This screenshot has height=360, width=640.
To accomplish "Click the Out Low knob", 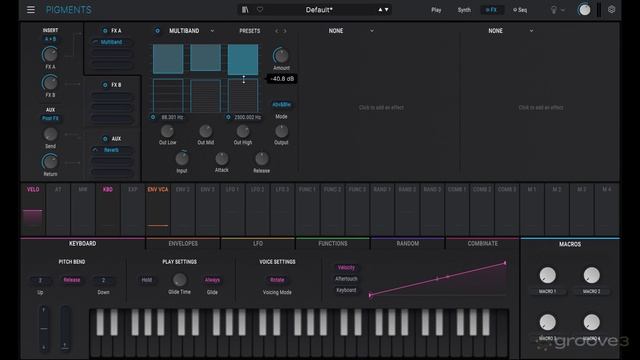I will click(x=167, y=131).
